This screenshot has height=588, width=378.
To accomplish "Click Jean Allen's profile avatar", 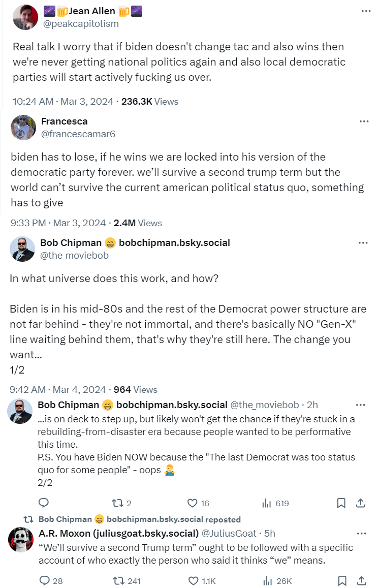I will [25, 16].
